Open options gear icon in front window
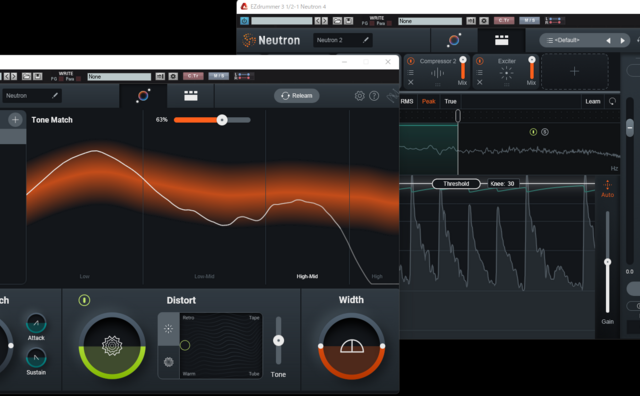Image resolution: width=640 pixels, height=396 pixels. tap(360, 96)
